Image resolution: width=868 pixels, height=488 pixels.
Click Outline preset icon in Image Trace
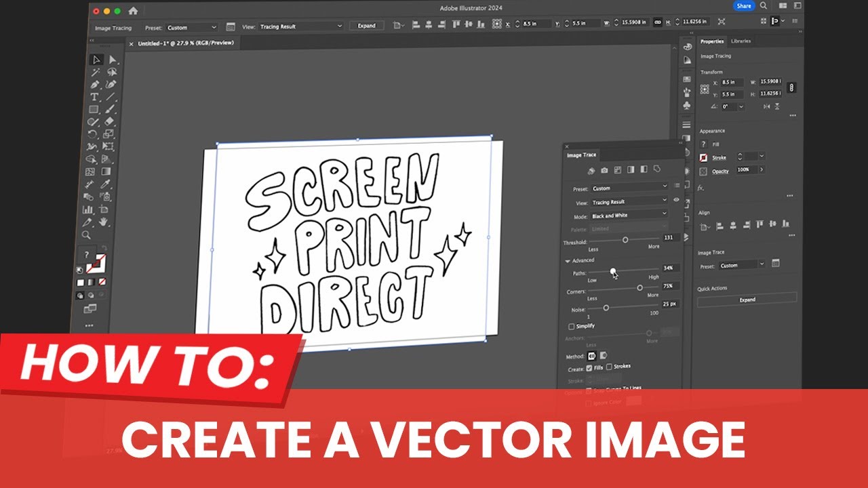[656, 169]
